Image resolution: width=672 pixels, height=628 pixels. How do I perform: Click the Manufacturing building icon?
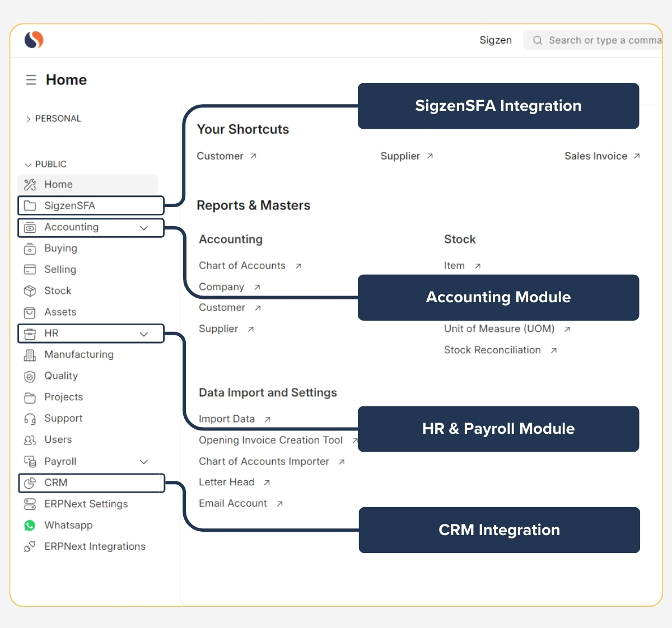click(x=30, y=354)
